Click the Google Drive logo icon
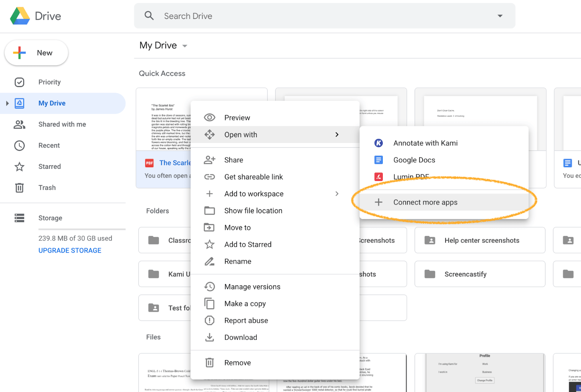581x392 pixels. 20,16
